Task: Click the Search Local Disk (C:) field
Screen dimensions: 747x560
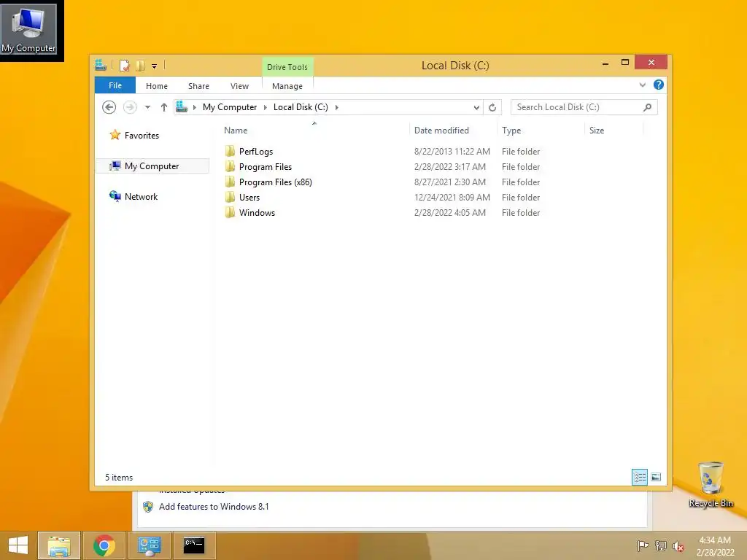Action: (x=584, y=107)
